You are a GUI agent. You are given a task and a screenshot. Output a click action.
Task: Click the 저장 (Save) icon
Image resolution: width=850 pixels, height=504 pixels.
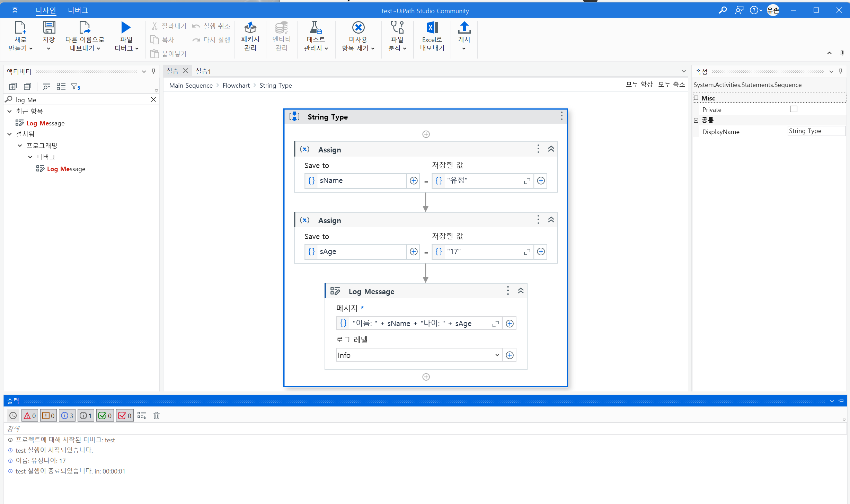coord(49,28)
